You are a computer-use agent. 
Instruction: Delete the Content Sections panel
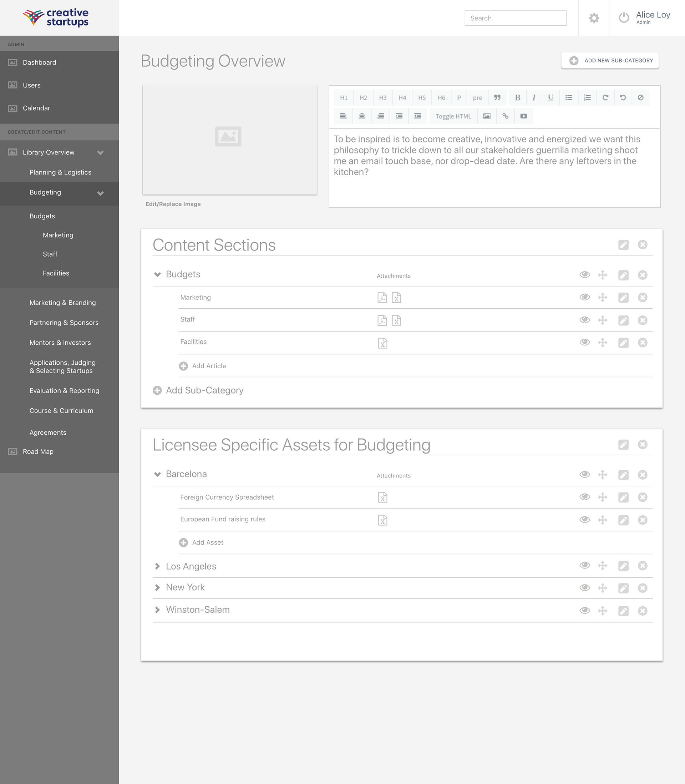[x=642, y=245]
